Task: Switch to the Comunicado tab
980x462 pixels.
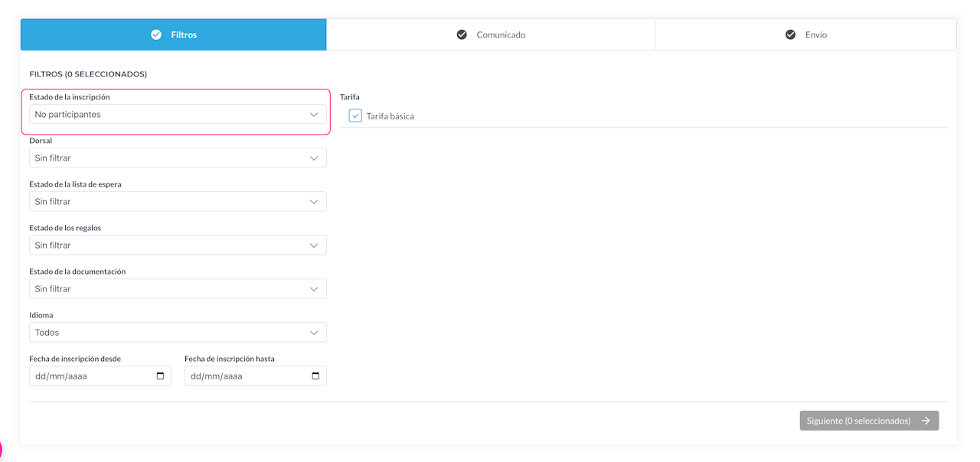Action: [491, 35]
